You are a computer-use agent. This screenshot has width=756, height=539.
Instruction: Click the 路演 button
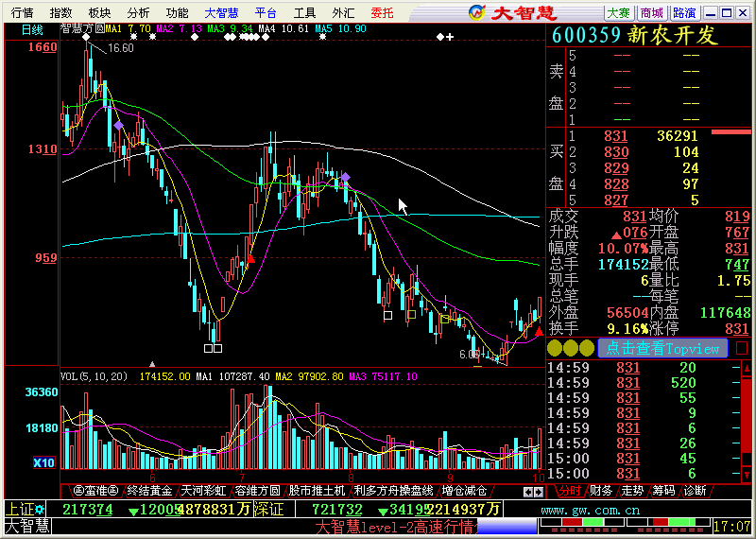684,13
